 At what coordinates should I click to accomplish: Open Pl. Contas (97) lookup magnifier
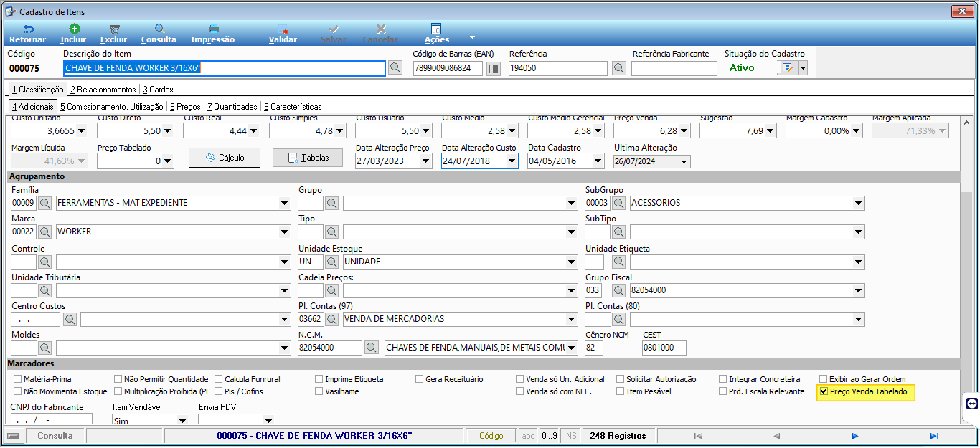[331, 319]
